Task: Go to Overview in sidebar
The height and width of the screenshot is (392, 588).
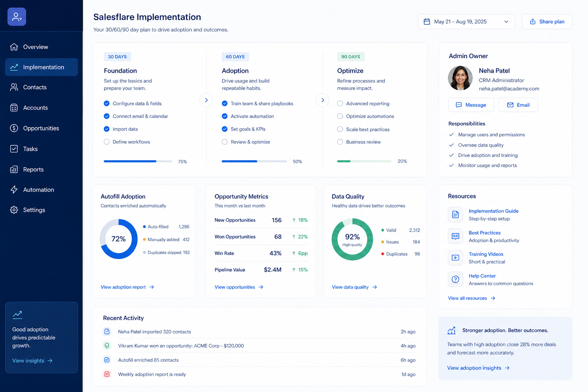Action: coord(41,47)
